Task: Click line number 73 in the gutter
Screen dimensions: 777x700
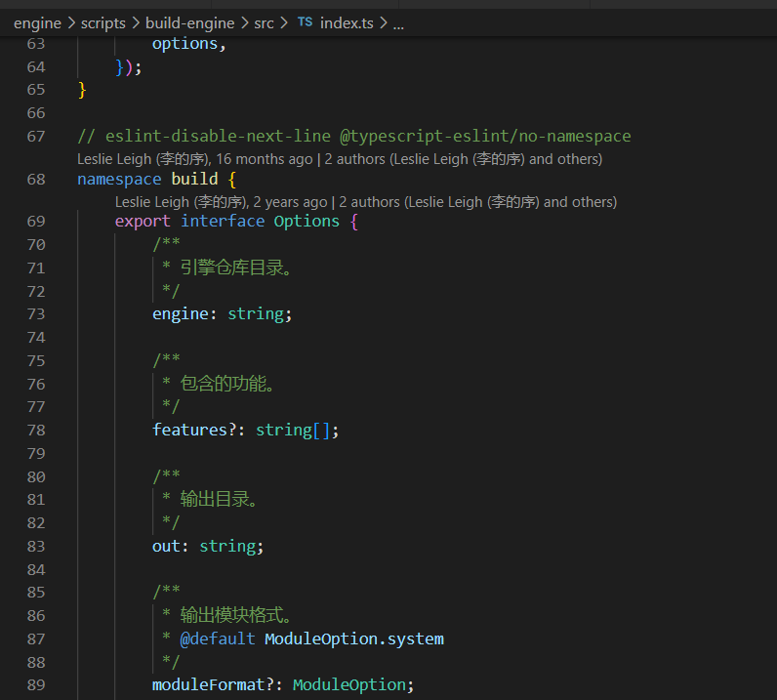Action: 36,314
